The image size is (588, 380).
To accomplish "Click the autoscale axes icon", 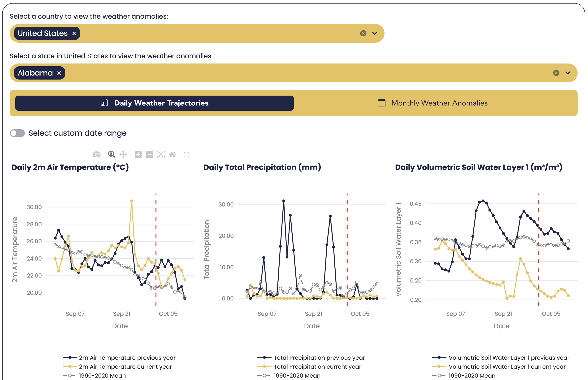I will pos(161,155).
